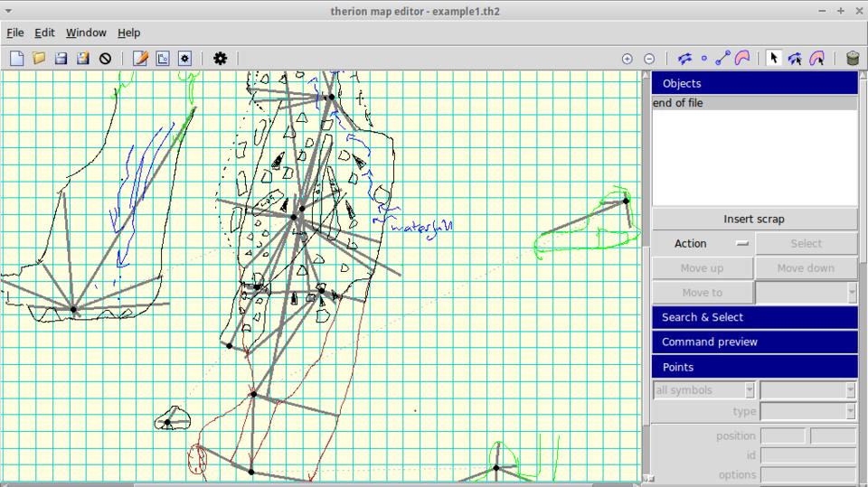Click the zoom in magnifier
This screenshot has height=487, width=868.
627,59
